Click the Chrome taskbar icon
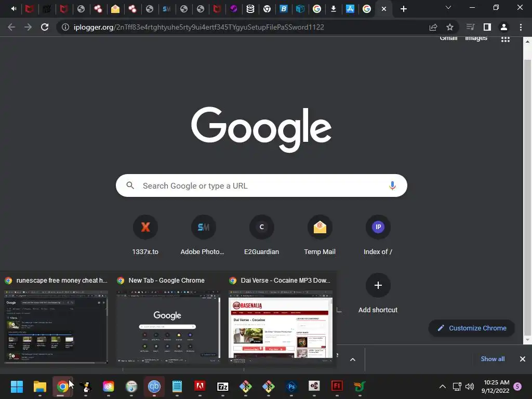Viewport: 532px width, 399px height. 62,387
